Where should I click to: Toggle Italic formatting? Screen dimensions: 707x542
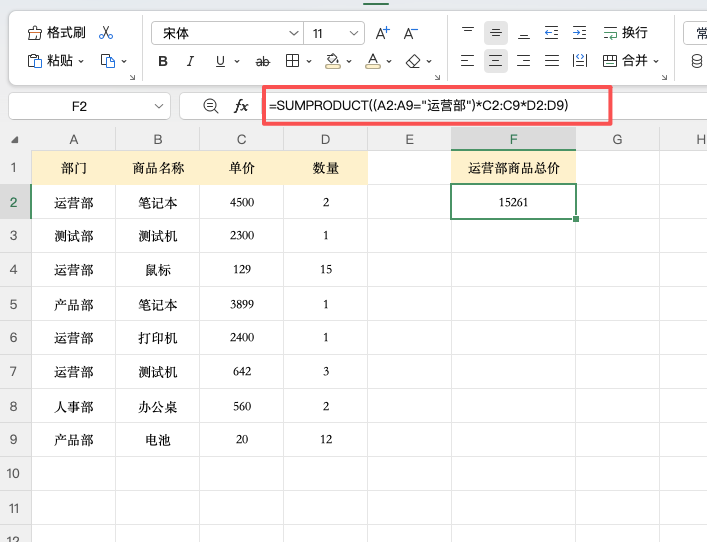[x=191, y=61]
